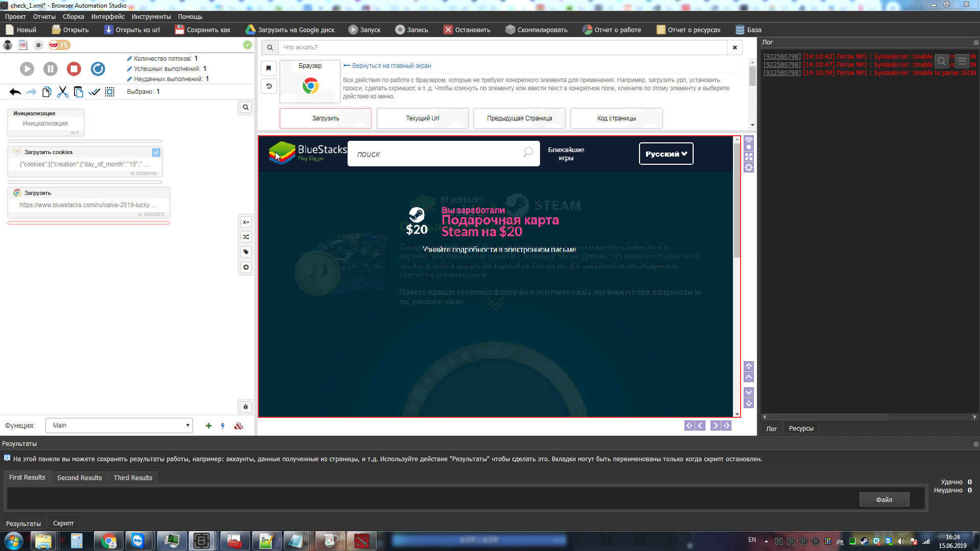Viewport: 980px width, 551px height.
Task: Click the Загрузить browser action button
Action: pos(326,118)
